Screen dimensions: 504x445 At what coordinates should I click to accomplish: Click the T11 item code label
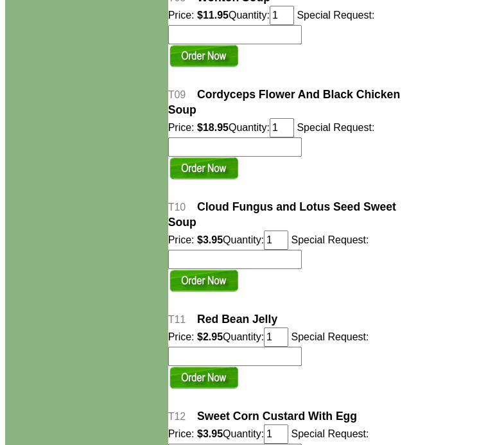click(177, 320)
